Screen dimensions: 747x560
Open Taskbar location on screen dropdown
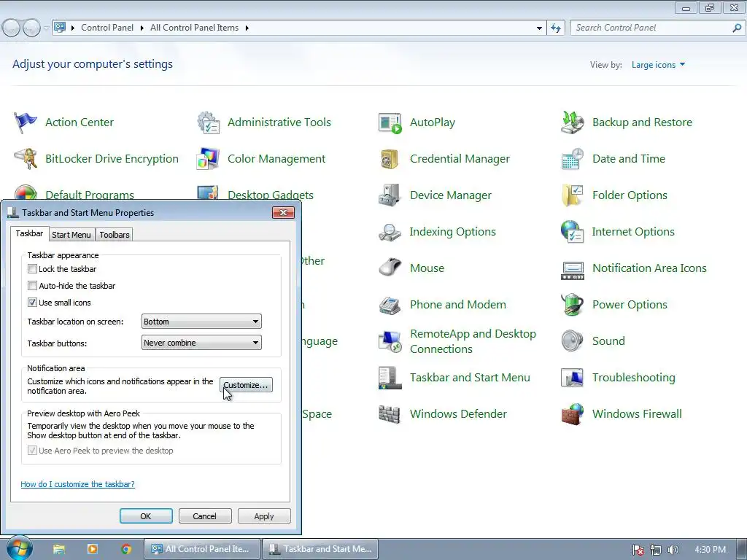click(x=201, y=322)
